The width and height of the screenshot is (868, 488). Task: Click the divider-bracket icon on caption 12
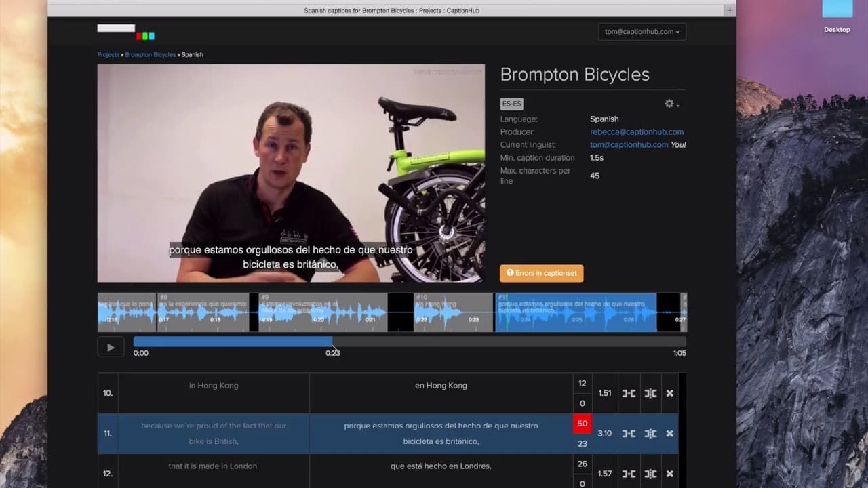pyautogui.click(x=650, y=474)
